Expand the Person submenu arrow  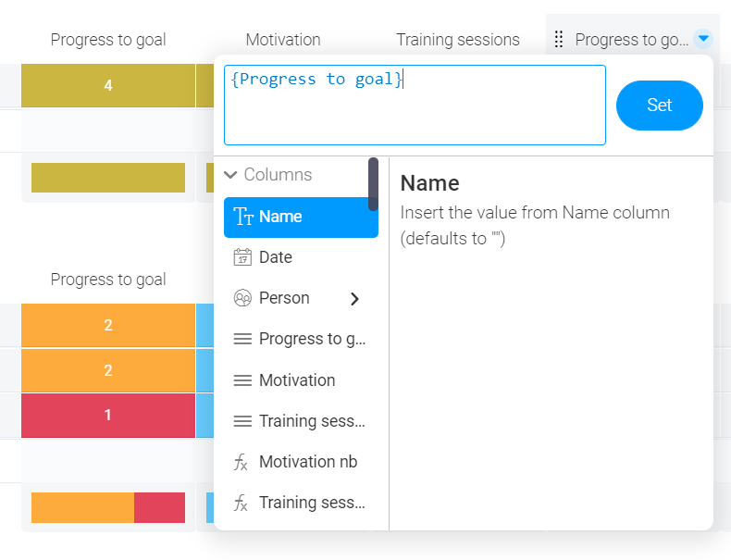(354, 298)
